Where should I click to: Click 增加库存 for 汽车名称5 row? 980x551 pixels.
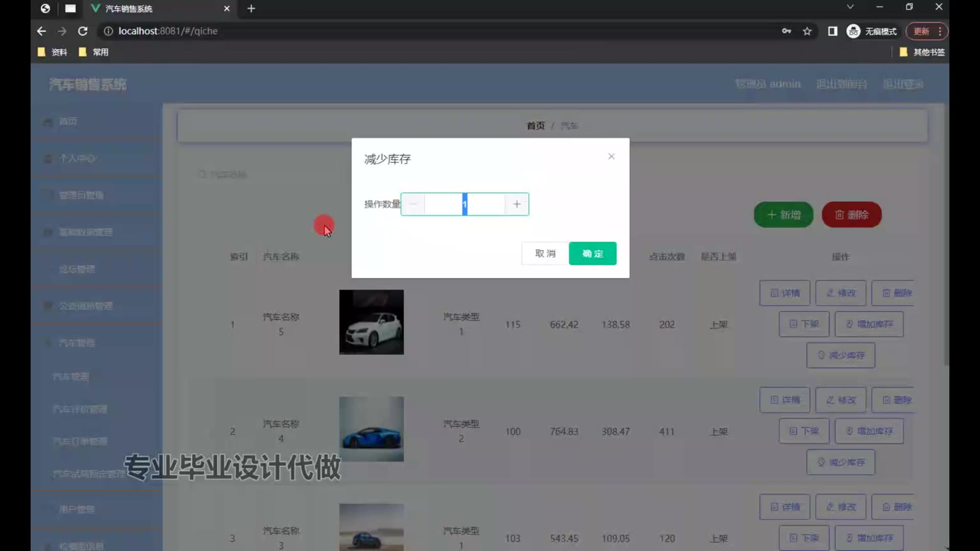coord(869,324)
